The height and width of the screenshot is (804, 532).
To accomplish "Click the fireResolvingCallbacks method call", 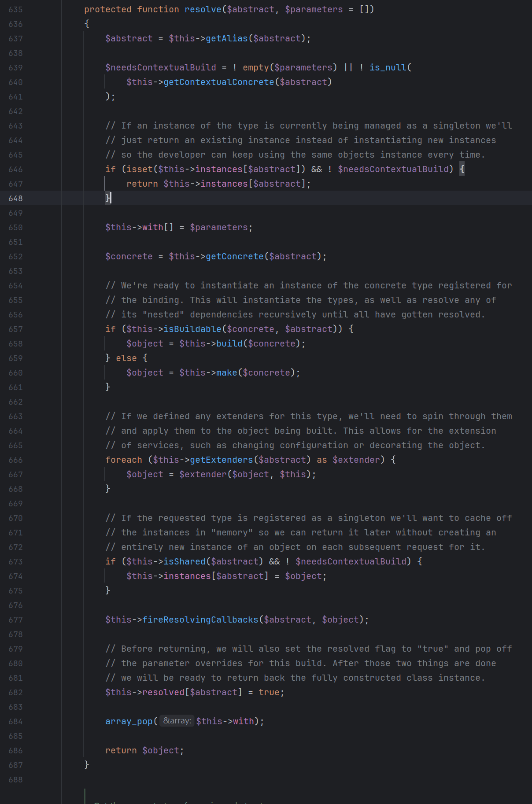I will point(200,620).
